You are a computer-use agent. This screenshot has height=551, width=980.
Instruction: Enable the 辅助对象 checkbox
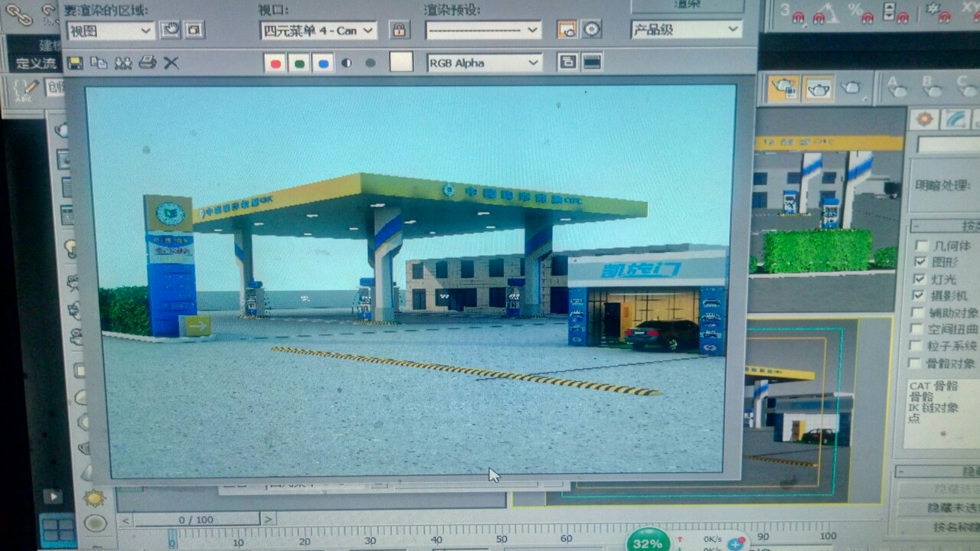(916, 312)
